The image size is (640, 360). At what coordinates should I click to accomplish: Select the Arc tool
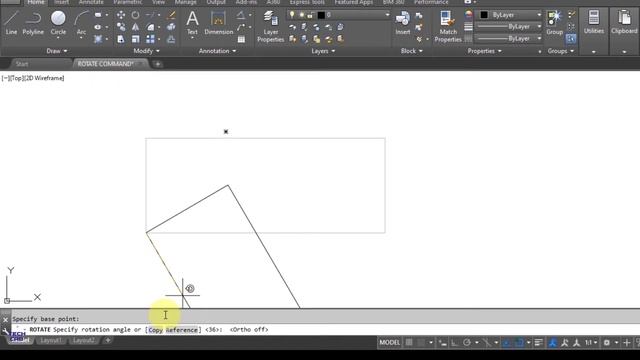point(81,23)
